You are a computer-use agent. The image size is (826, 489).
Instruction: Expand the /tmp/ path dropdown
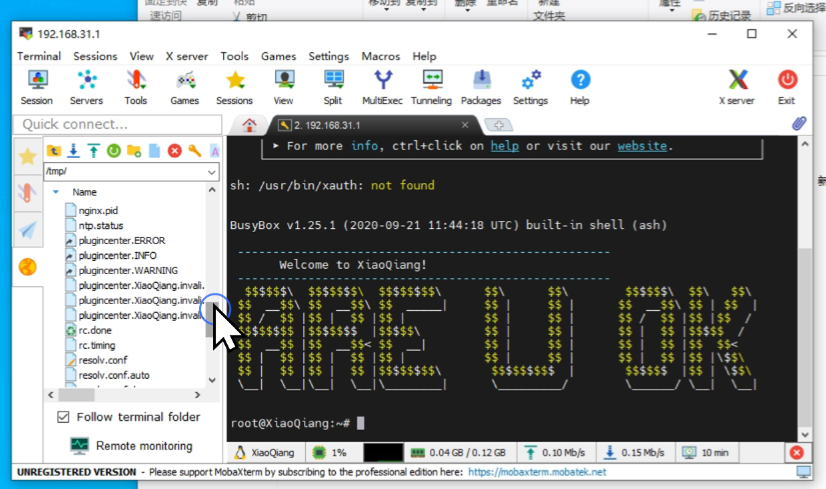pos(211,172)
